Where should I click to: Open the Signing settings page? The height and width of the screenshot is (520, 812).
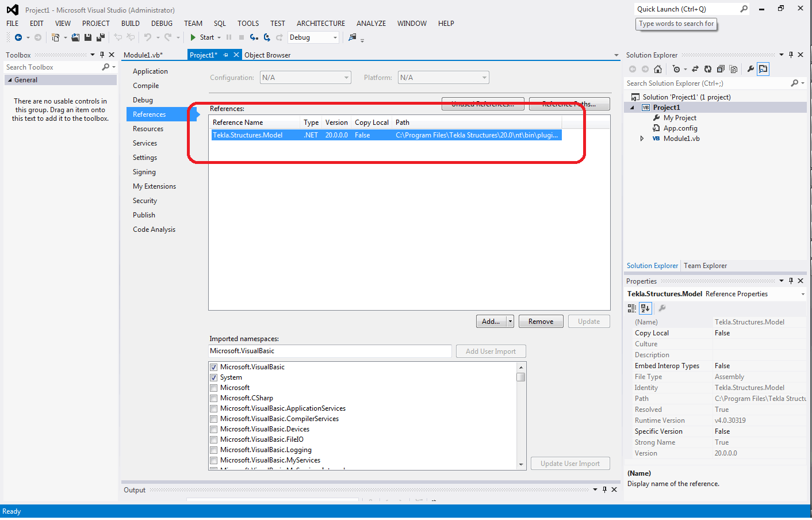[x=144, y=172]
